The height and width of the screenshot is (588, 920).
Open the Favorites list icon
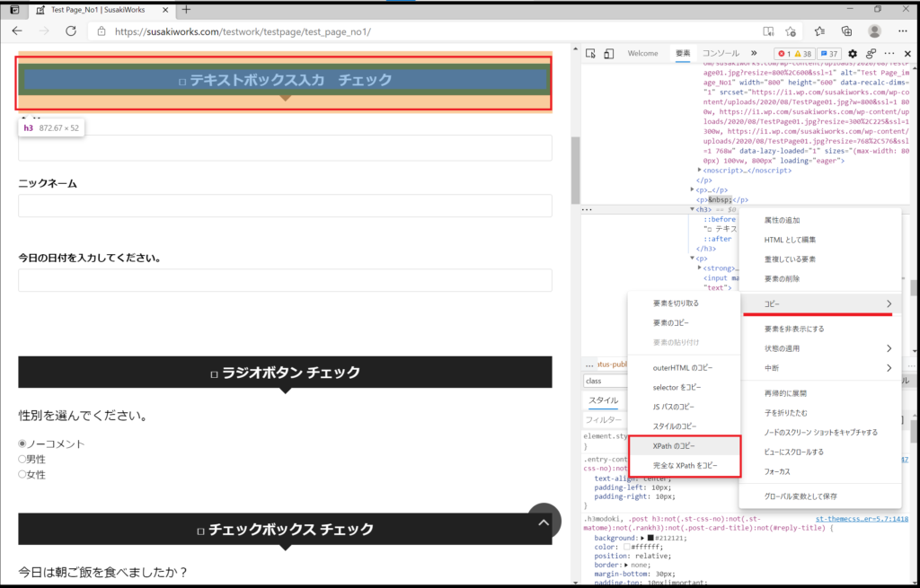[819, 31]
